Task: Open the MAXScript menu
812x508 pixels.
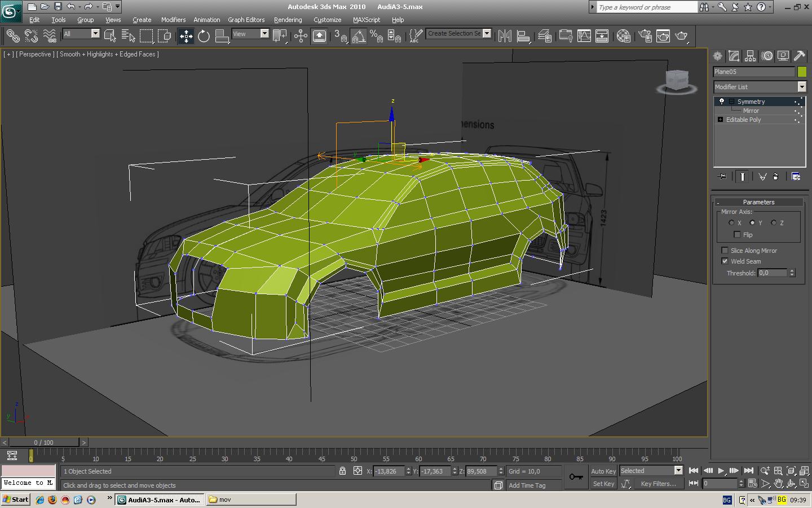Action: tap(367, 20)
